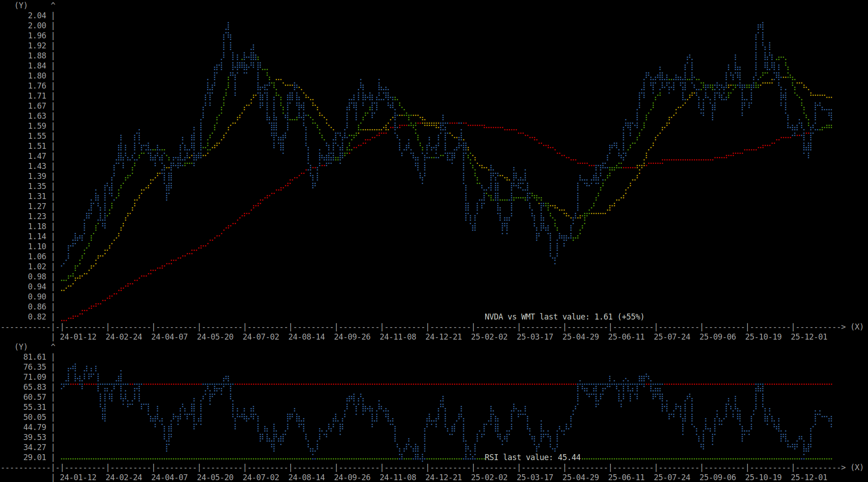Select the 1.31 y-axis label

[x=37, y=196]
